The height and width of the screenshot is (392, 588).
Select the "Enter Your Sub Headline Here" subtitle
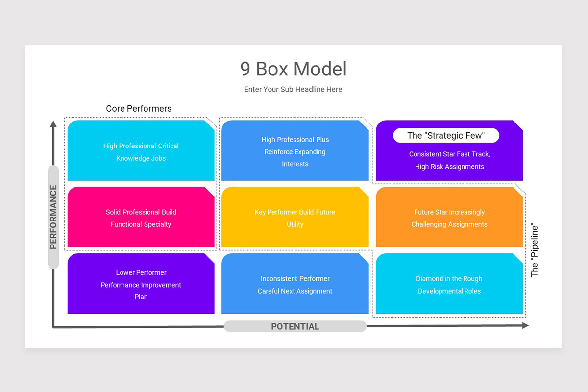293,89
